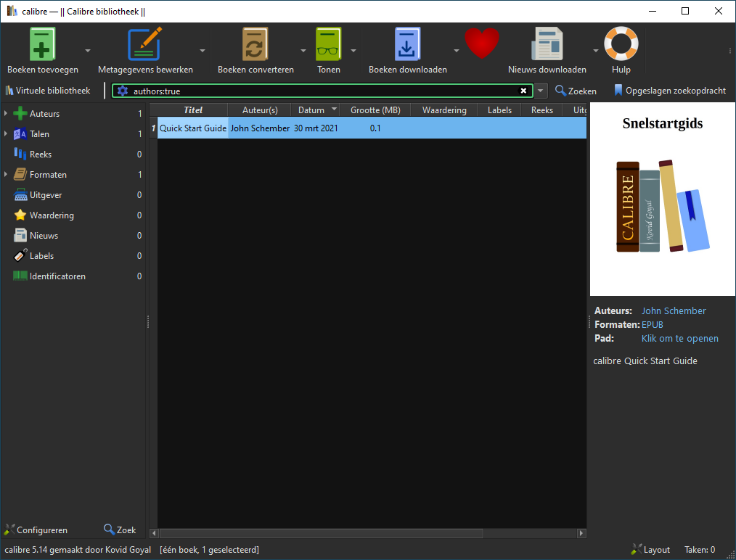Viewport: 736px width, 560px height.
Task: Open the Tonen glasses book icon
Action: (x=329, y=44)
